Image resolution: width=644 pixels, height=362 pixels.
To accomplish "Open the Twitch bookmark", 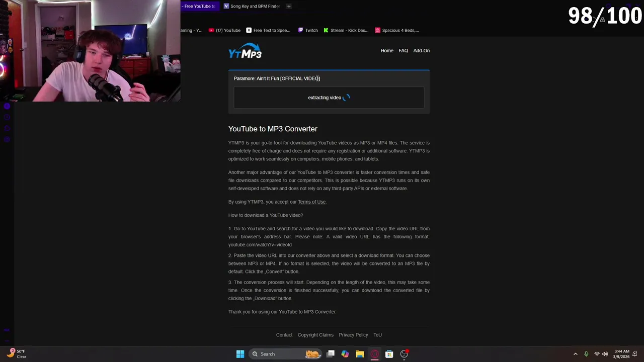I will [x=308, y=30].
